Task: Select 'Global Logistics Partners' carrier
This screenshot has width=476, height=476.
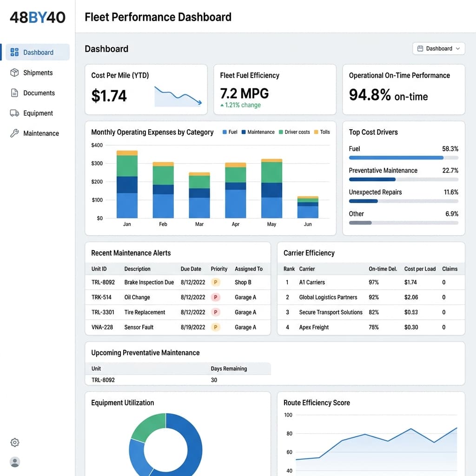Action: pyautogui.click(x=328, y=297)
